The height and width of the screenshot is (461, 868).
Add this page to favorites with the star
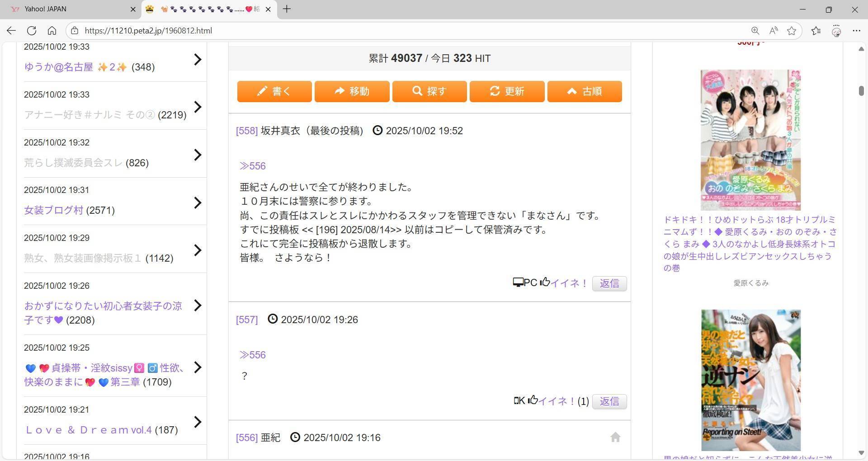(x=792, y=31)
